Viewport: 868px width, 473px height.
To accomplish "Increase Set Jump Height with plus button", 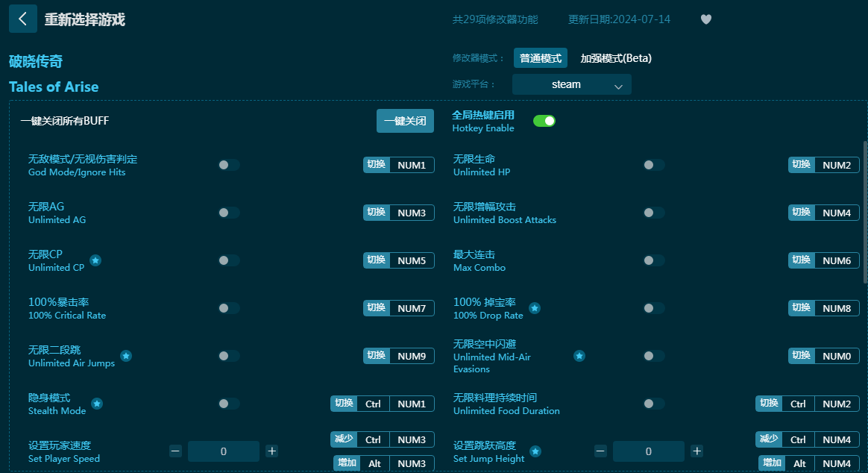I will 697,451.
